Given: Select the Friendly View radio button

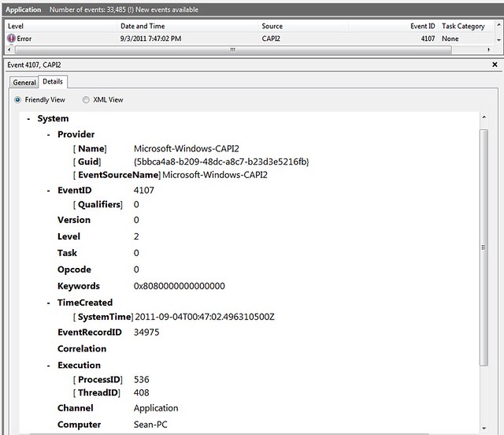Looking at the screenshot, I should [17, 100].
